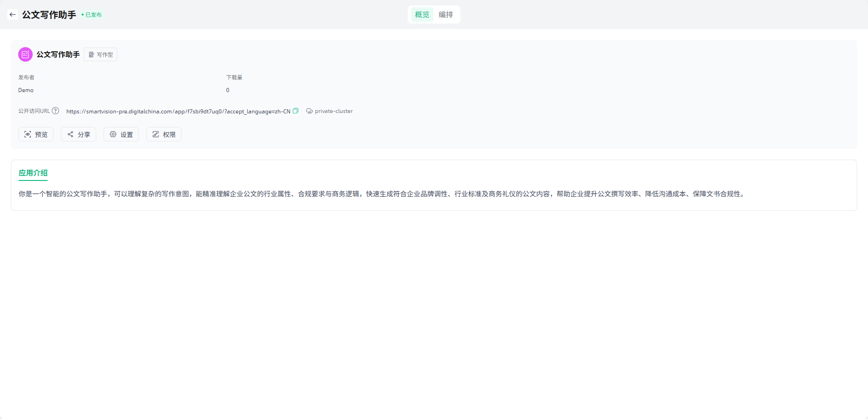
Task: Open the 权限 permissions button
Action: pos(164,134)
